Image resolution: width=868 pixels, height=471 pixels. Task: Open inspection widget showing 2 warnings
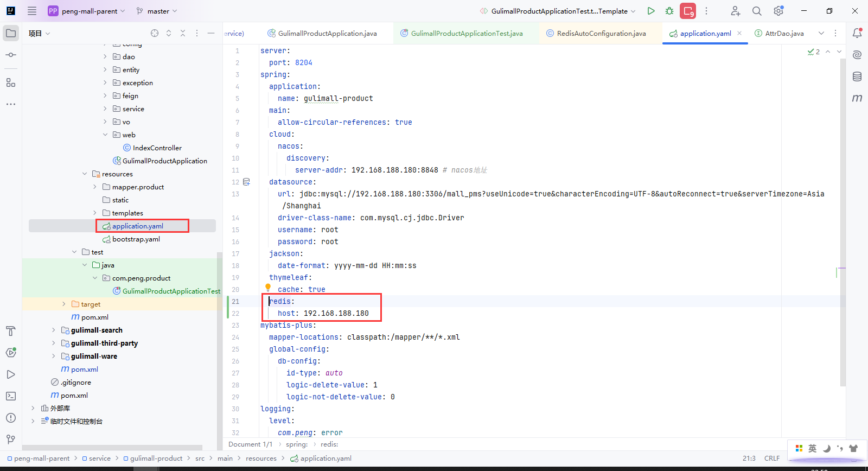click(x=814, y=52)
